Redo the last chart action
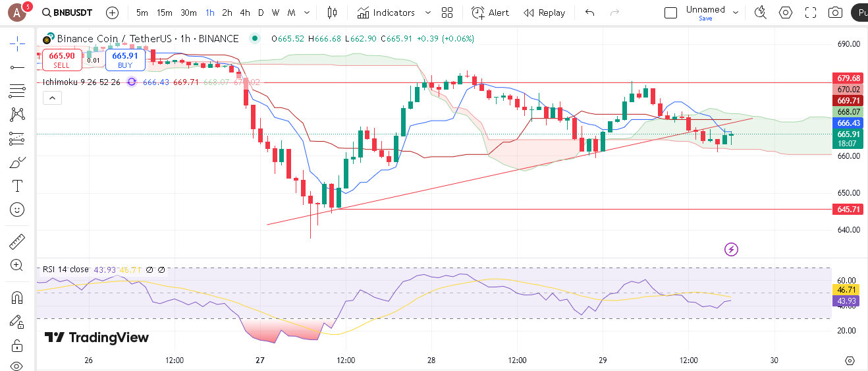Viewport: 868px width, 371px height. [614, 13]
